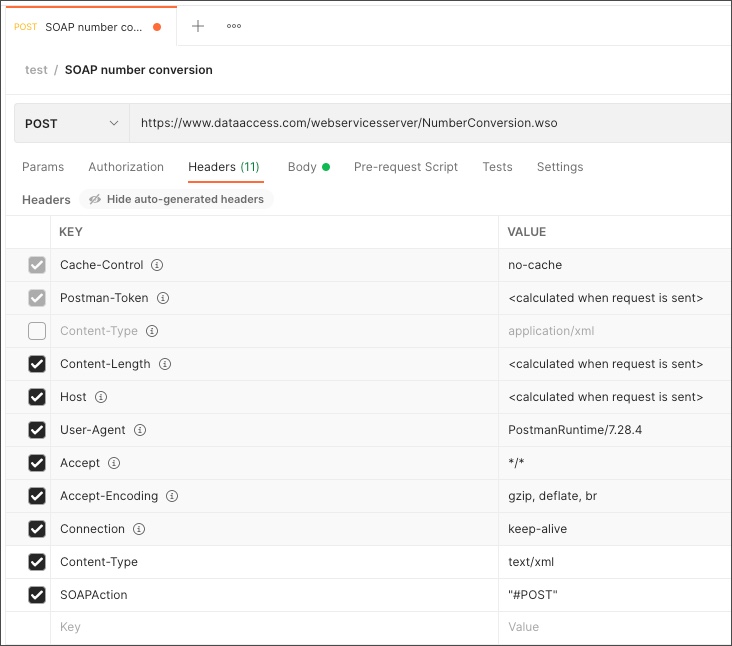Click Hide auto-generated headers button
This screenshot has width=732, height=646.
point(176,199)
